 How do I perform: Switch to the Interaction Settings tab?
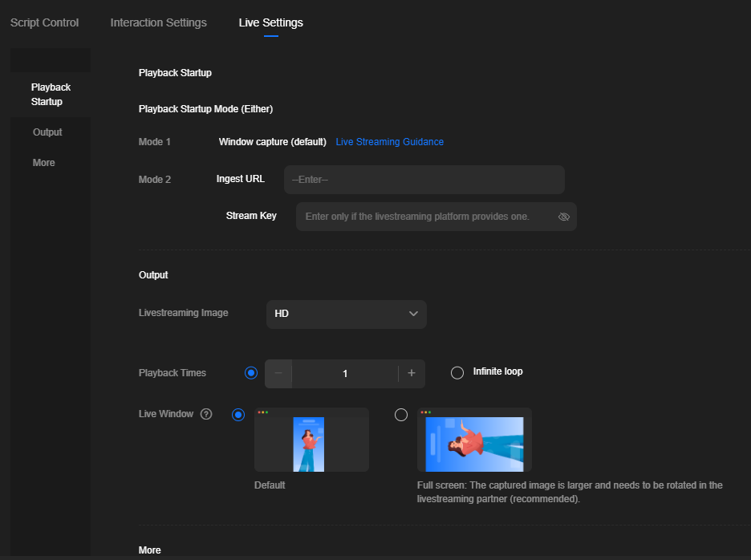point(159,22)
